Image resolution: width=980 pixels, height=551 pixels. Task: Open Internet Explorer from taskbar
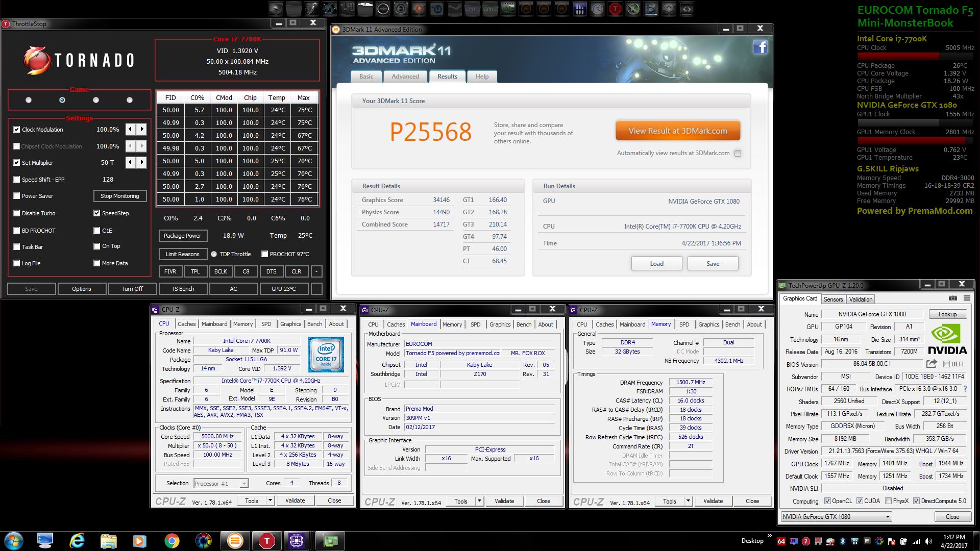click(77, 540)
